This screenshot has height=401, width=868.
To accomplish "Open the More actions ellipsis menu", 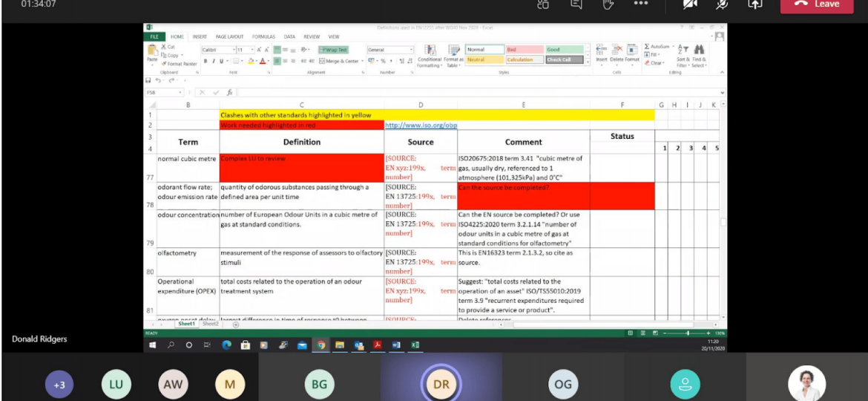I will tap(640, 3).
